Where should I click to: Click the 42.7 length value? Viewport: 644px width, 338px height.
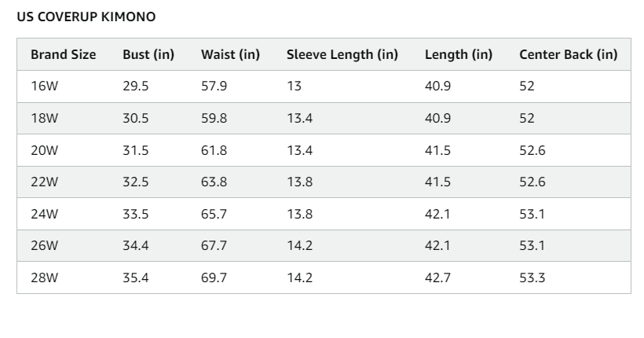tap(438, 277)
